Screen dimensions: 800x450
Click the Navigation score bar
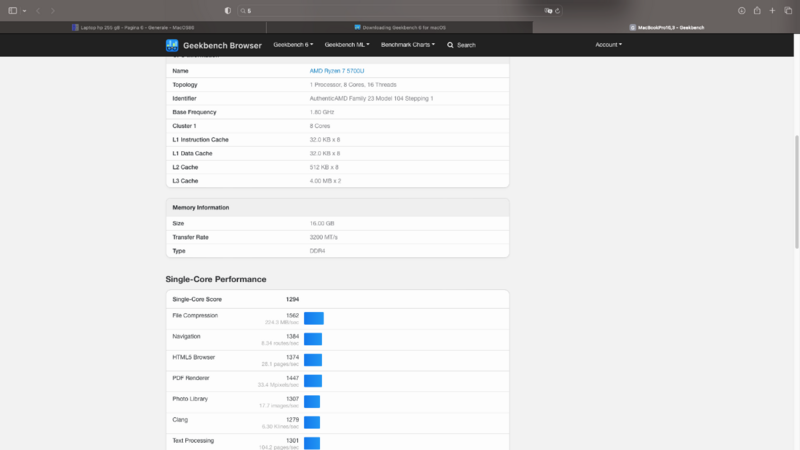pos(313,339)
